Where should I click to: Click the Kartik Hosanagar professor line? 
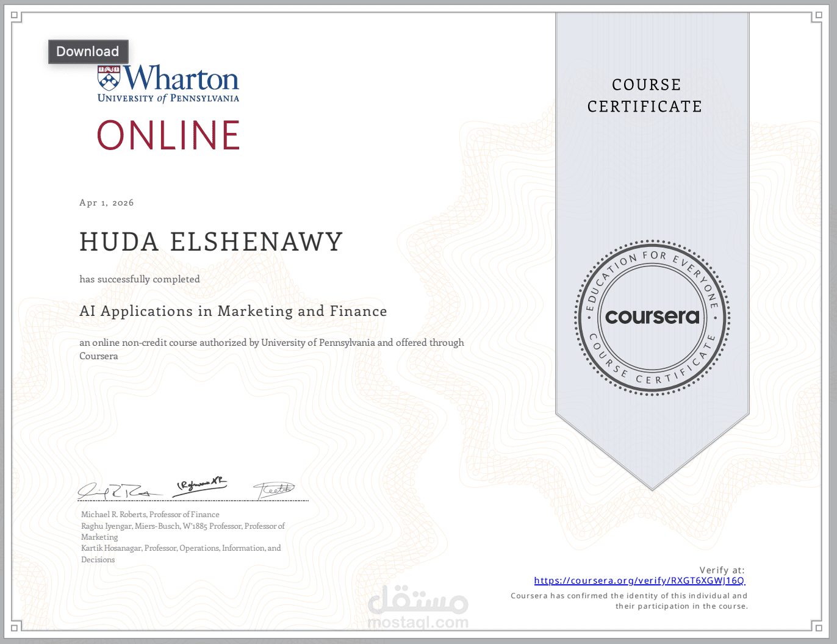[x=181, y=554]
